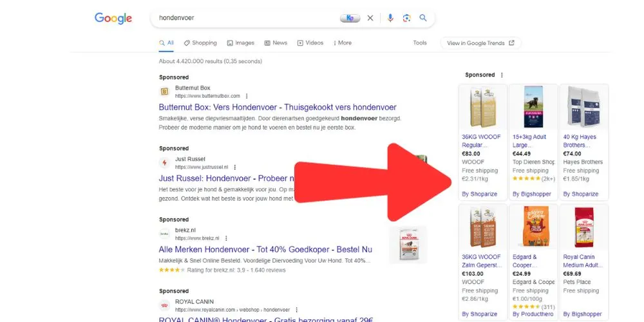Click the Eukanuba 15+3kg product image
This screenshot has height=322, width=644.
tap(533, 108)
